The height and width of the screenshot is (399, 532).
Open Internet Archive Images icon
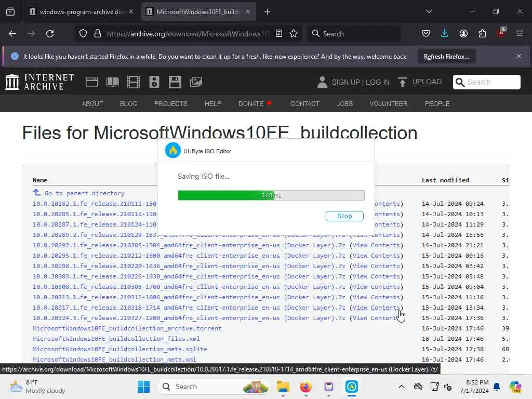196,82
